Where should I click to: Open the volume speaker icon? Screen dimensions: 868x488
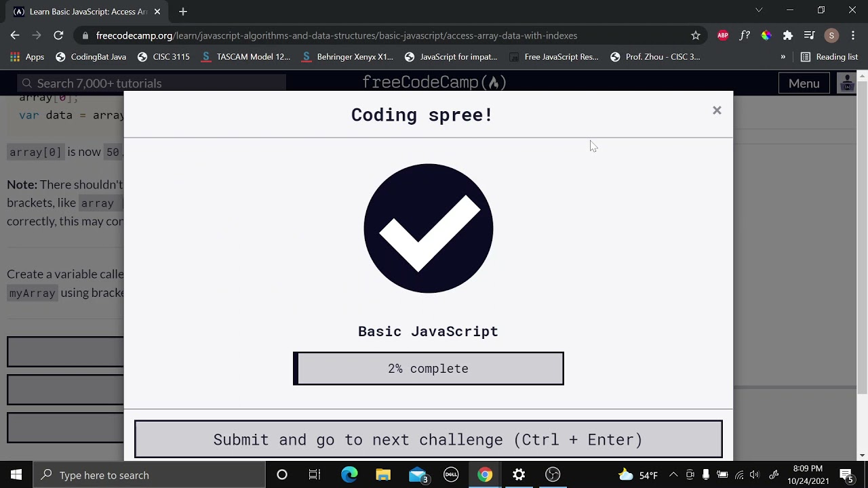[755, 474]
